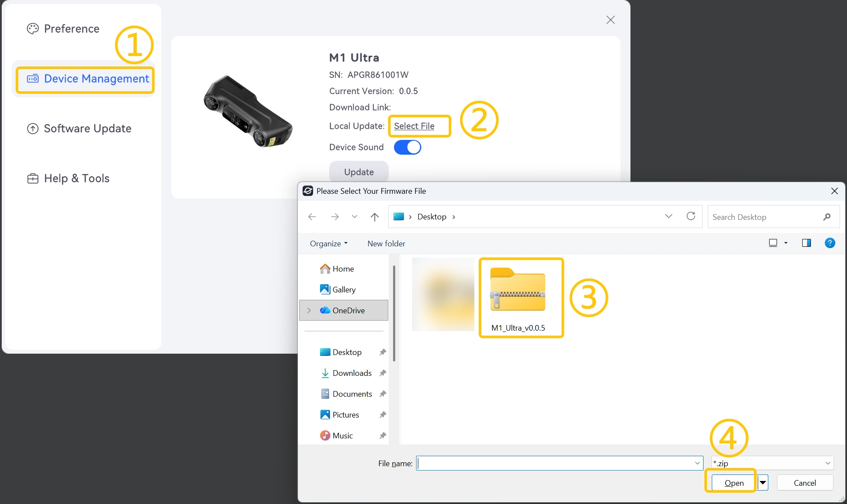The width and height of the screenshot is (847, 504).
Task: Open view options dropdown arrow
Action: [x=786, y=243]
